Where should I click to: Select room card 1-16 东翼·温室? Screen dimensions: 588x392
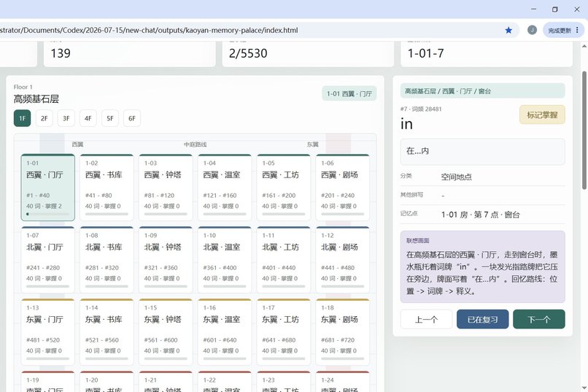pyautogui.click(x=225, y=332)
